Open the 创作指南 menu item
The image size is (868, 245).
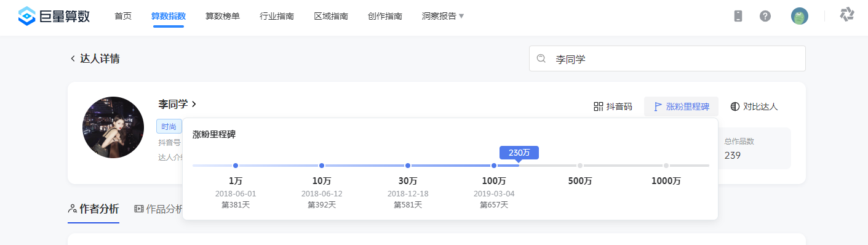[x=385, y=16]
